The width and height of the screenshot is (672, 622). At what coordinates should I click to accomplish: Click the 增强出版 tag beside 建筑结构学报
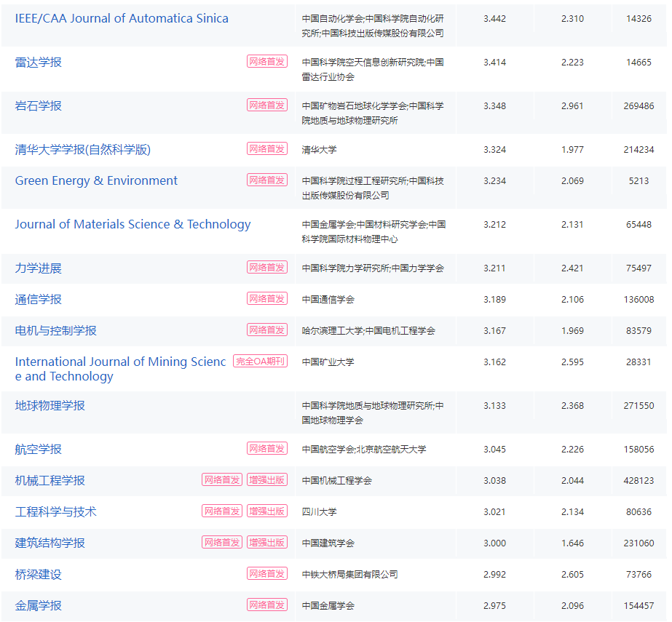tap(267, 543)
